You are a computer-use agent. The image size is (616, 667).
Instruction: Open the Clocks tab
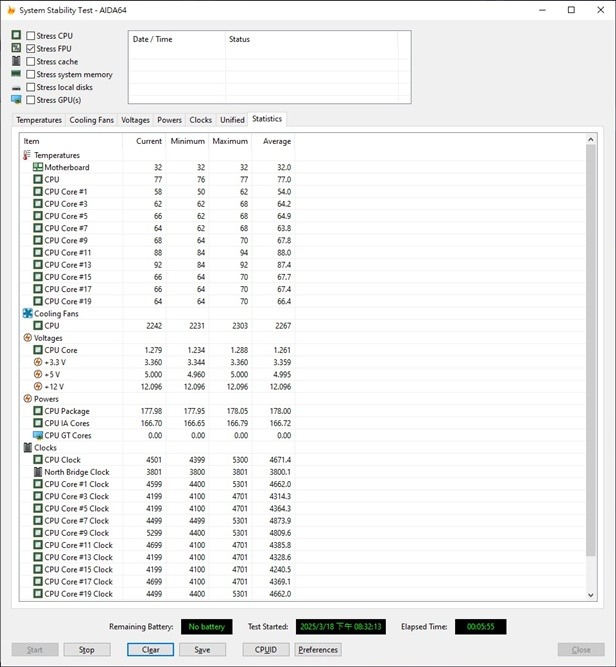click(x=200, y=120)
